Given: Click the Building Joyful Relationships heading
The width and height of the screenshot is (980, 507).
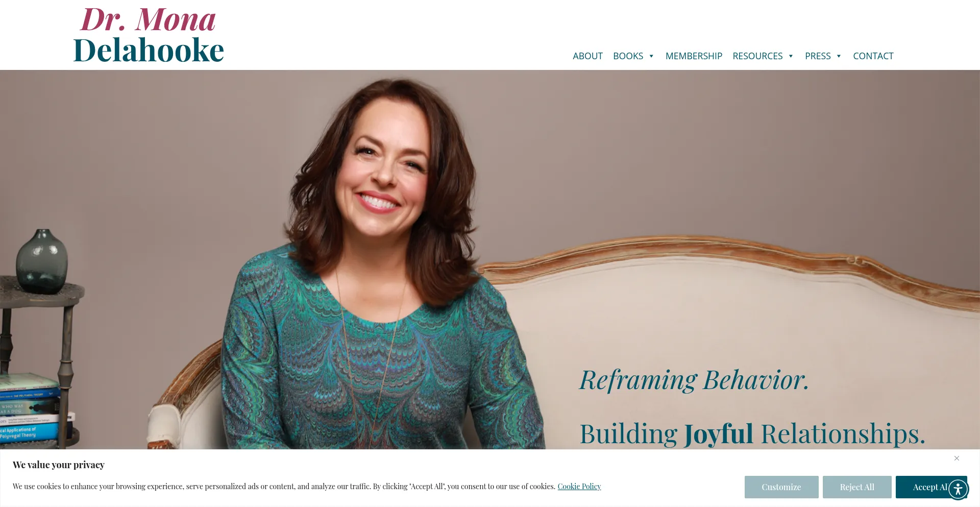Looking at the screenshot, I should pos(752,434).
